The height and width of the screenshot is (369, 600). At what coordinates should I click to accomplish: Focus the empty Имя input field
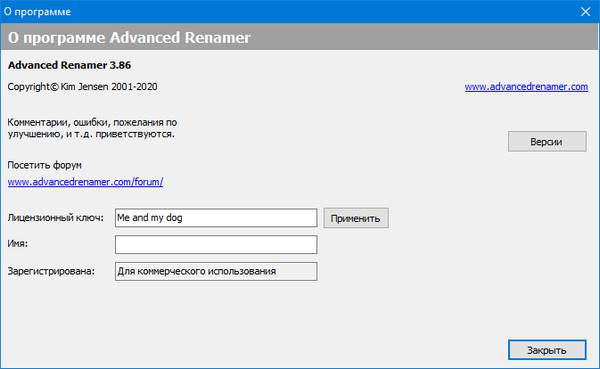point(216,245)
